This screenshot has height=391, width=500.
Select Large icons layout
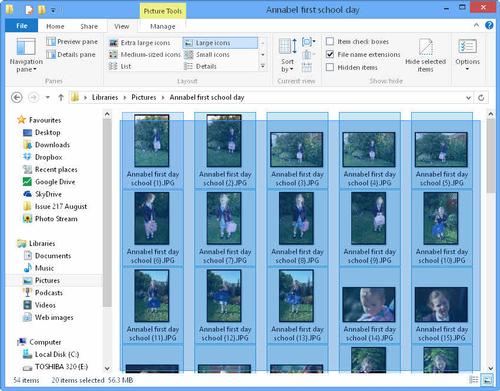pyautogui.click(x=220, y=43)
